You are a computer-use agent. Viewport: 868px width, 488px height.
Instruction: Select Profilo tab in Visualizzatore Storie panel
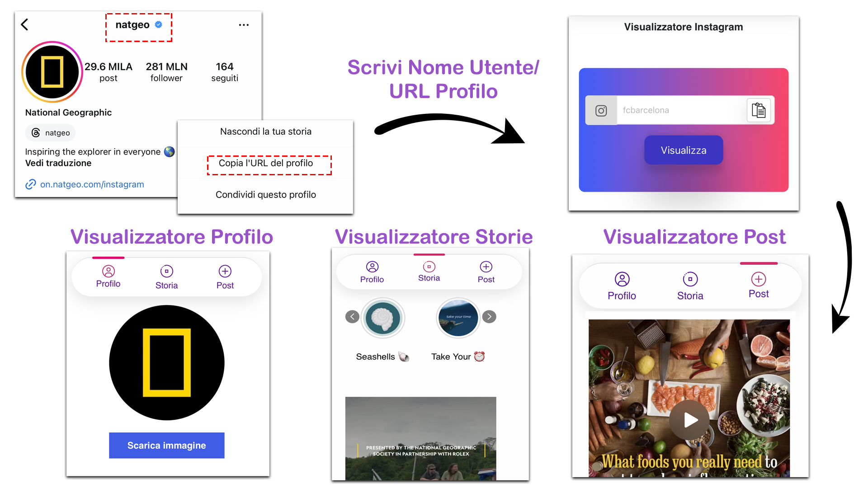372,272
